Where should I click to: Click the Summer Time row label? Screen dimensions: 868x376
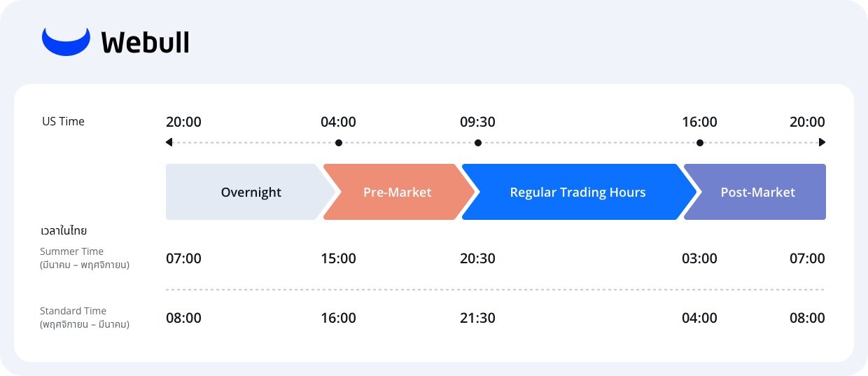(71, 251)
